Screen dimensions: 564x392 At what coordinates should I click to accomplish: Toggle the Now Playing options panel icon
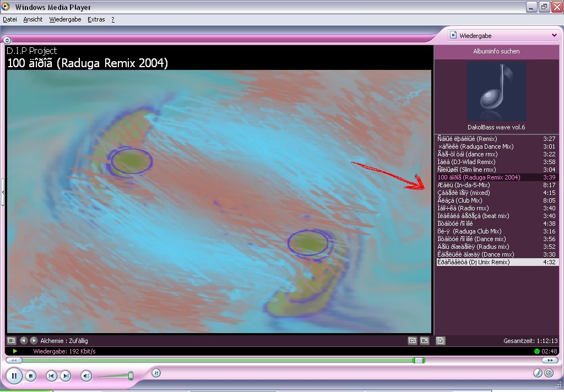[12, 340]
